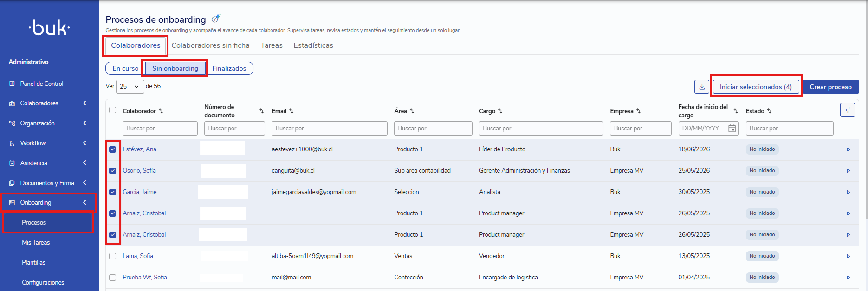Open the column settings icon

tap(848, 110)
